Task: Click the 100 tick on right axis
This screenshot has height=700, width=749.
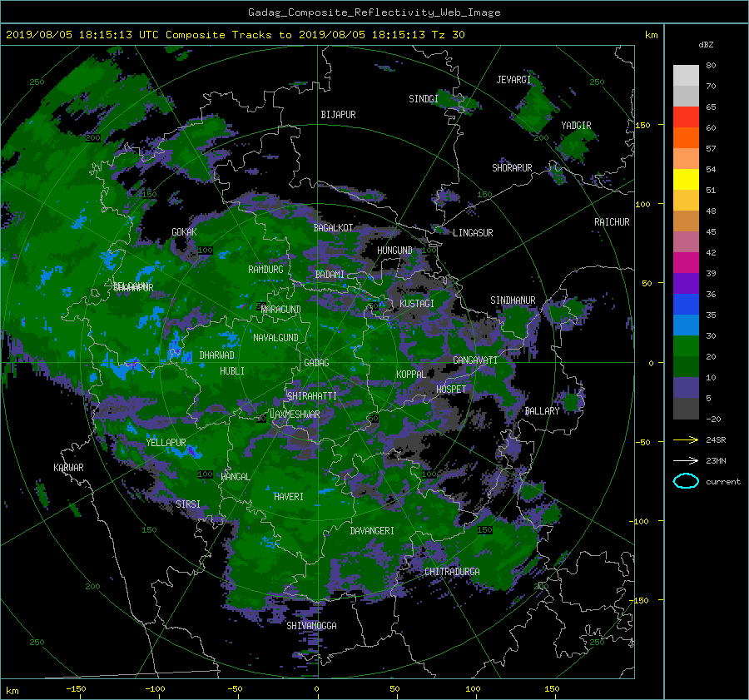Action: [642, 204]
